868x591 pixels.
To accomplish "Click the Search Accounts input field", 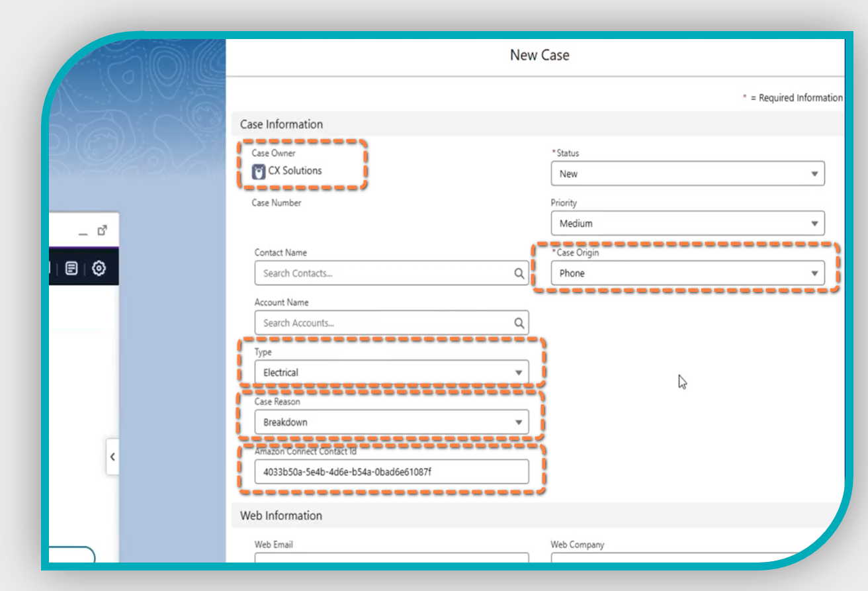I will (392, 323).
